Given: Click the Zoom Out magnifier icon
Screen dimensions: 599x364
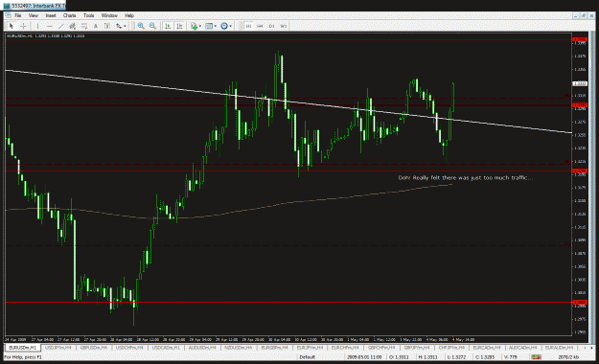Looking at the screenshot, I should tap(152, 26).
